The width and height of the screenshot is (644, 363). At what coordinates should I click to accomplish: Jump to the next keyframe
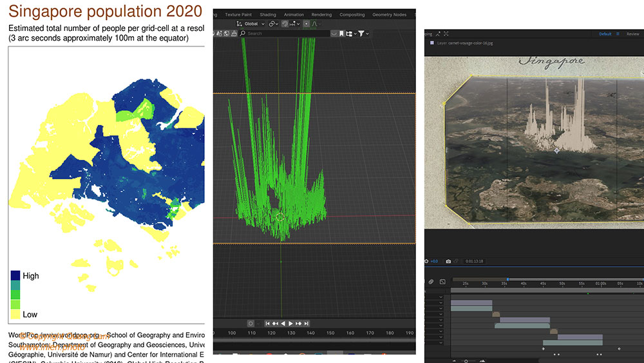tap(299, 324)
